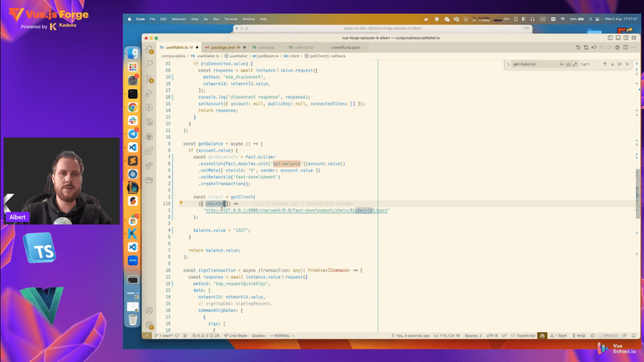Open the Source Control view
Image resolution: width=644 pixels, height=362 pixels.
click(149, 78)
